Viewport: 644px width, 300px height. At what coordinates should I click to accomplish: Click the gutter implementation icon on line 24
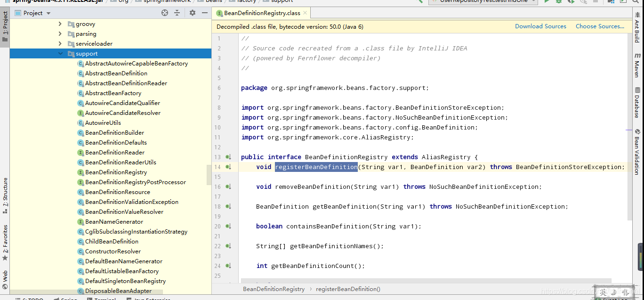(228, 266)
